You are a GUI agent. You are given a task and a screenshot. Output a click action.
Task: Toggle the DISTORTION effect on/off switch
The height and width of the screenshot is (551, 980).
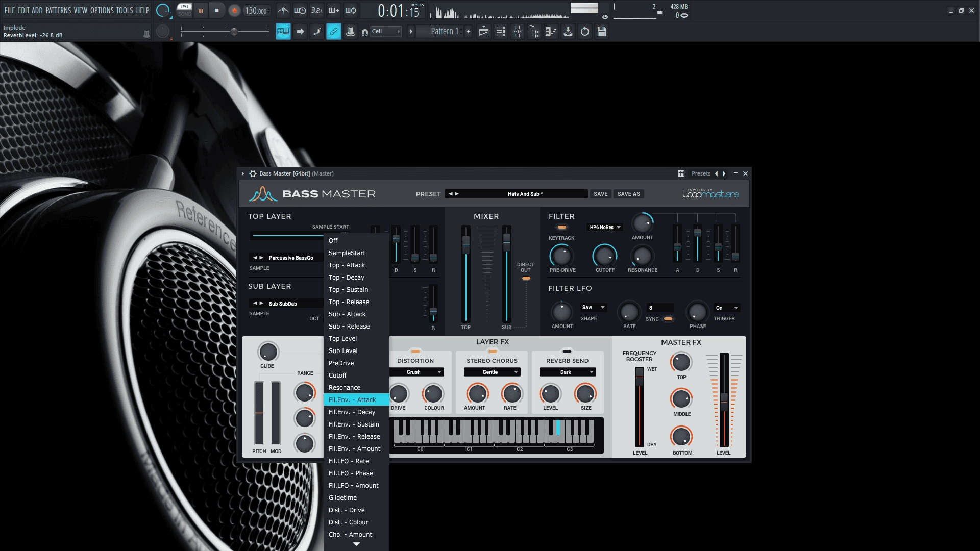415,352
